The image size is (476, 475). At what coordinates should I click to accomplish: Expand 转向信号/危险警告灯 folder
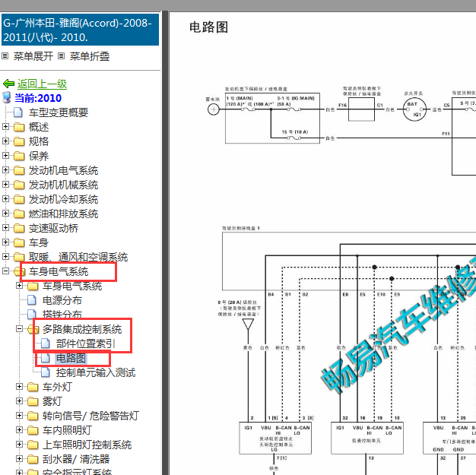click(19, 415)
